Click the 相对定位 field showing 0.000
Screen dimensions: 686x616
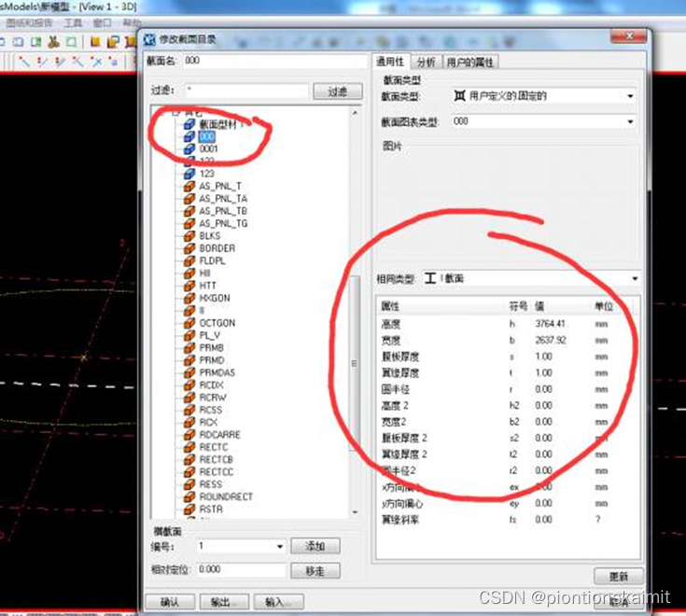point(242,570)
